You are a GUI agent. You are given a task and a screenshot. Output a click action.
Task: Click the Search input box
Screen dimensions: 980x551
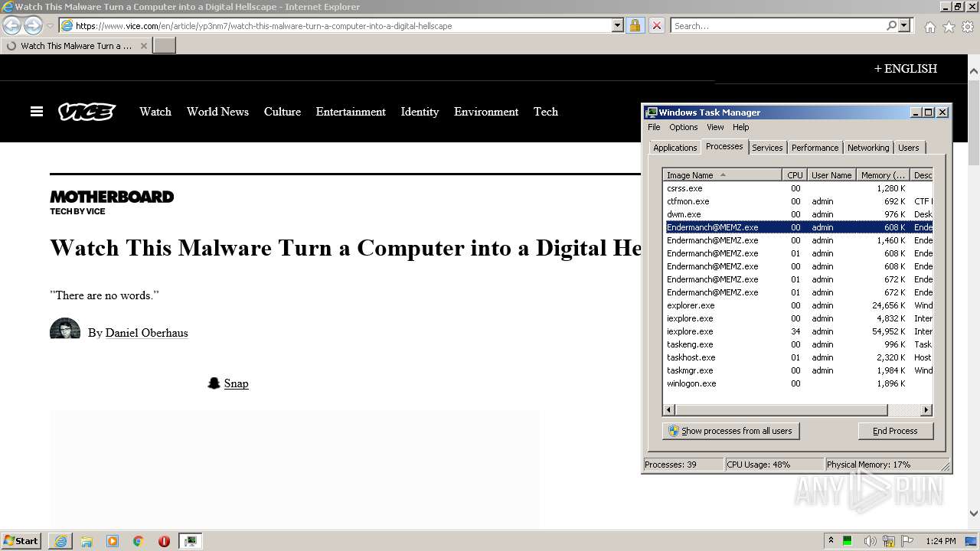click(x=779, y=25)
